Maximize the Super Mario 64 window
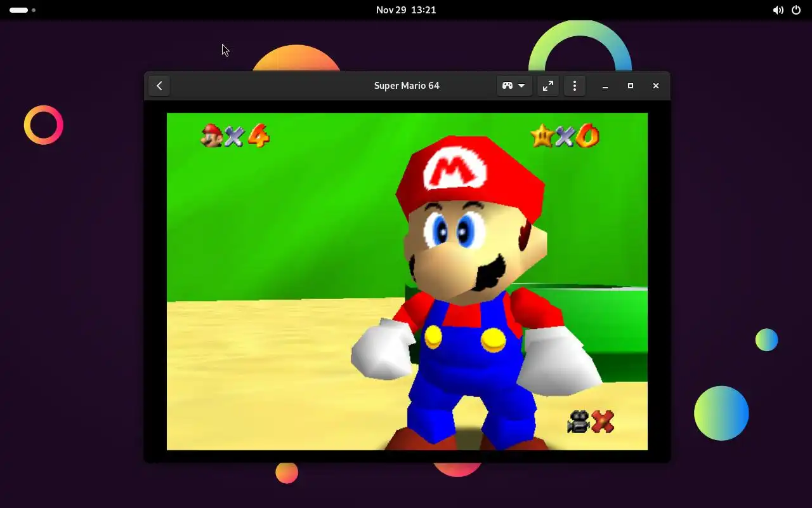812x508 pixels. pyautogui.click(x=631, y=86)
